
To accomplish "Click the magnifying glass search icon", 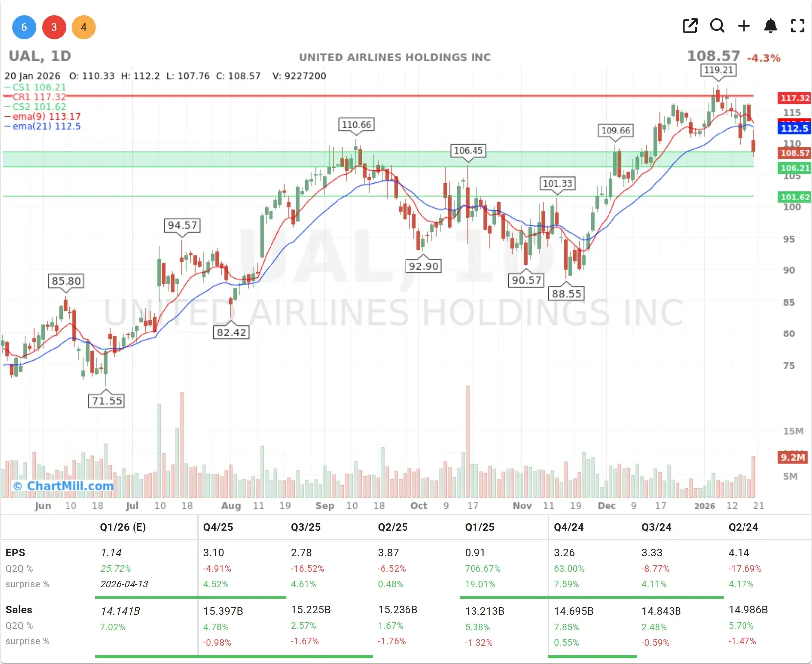I will 717,26.
